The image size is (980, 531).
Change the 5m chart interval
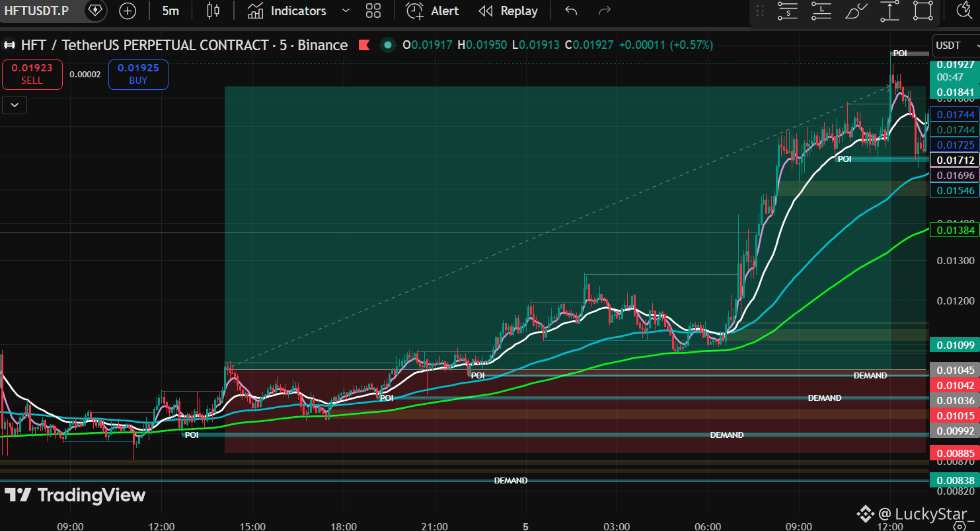[170, 11]
